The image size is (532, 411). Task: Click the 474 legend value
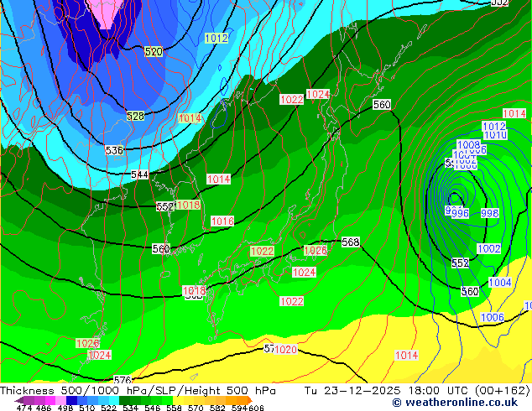24,408
